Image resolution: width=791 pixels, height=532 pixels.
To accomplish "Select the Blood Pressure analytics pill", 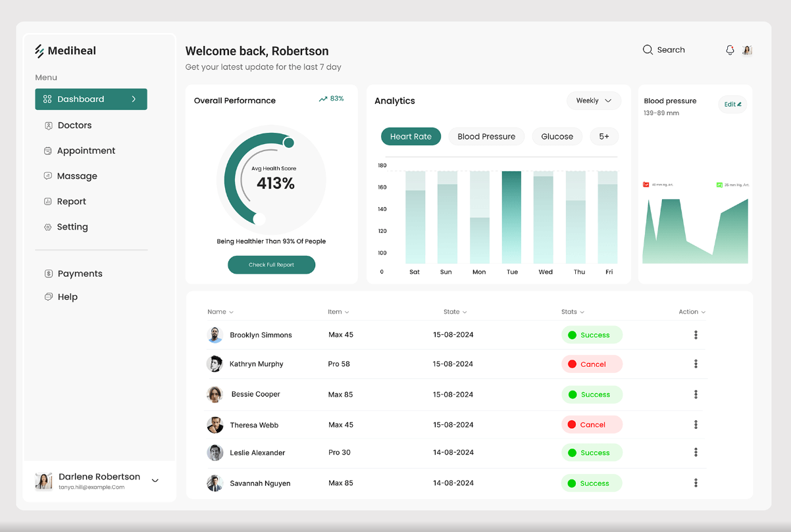I will point(486,137).
